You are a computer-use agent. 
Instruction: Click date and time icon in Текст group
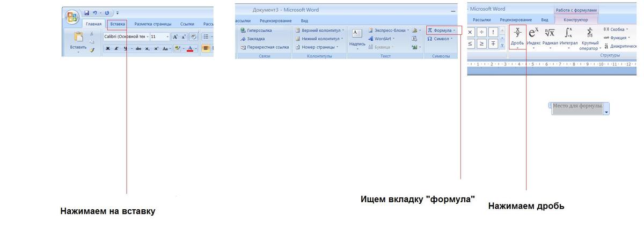[414, 39]
